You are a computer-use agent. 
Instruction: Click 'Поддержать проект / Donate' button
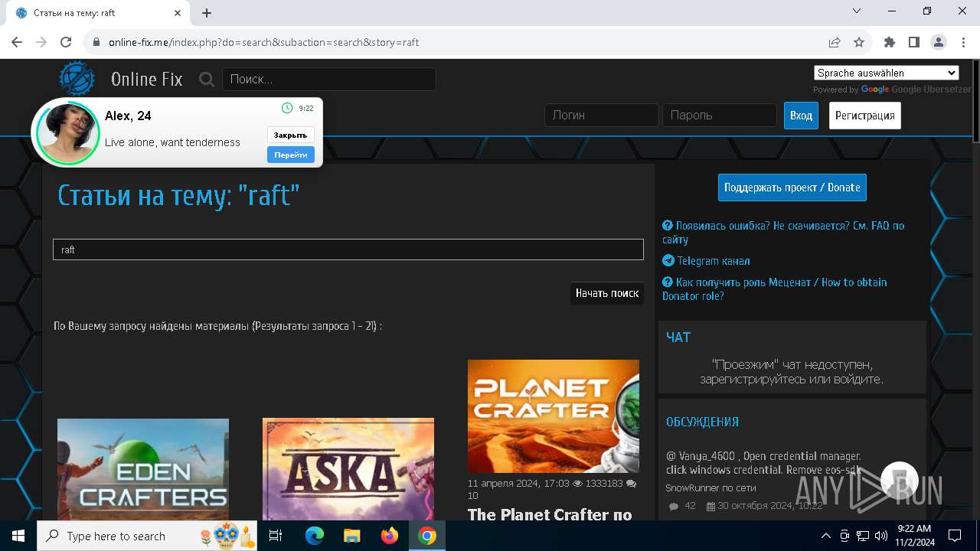792,187
